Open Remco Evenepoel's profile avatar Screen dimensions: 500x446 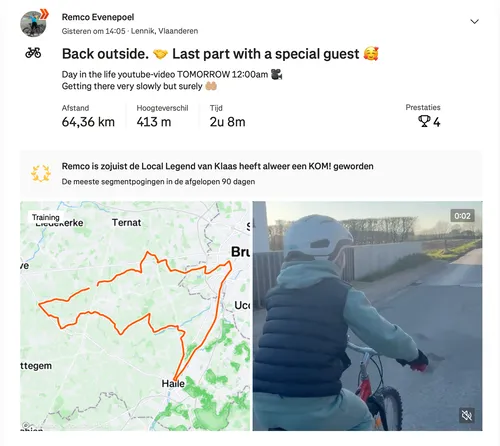[x=33, y=24]
